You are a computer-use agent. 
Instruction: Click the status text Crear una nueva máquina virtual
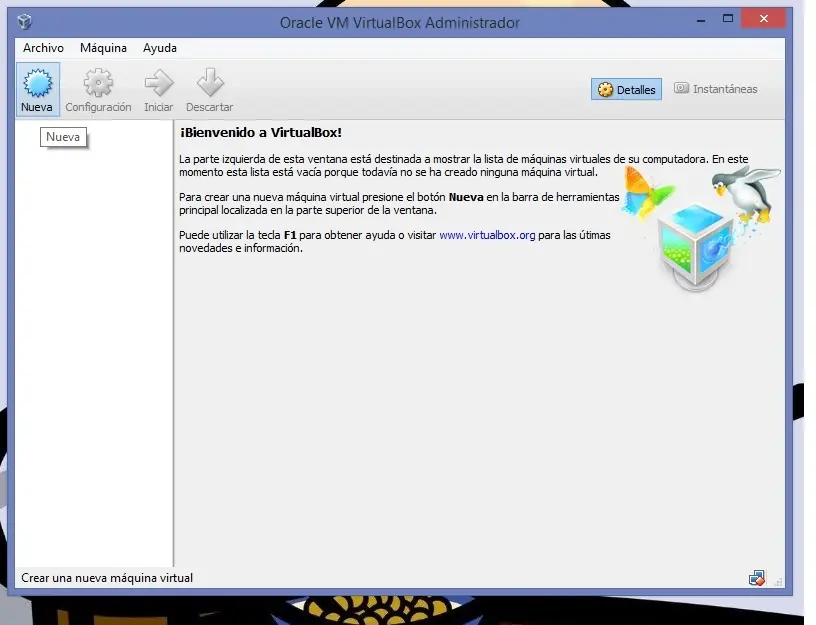pyautogui.click(x=107, y=578)
